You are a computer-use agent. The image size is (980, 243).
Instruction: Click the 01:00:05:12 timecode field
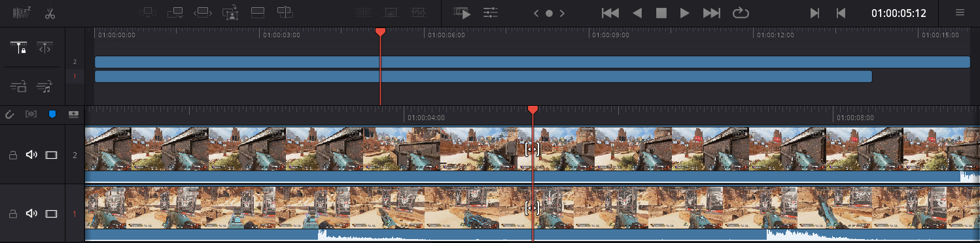898,13
